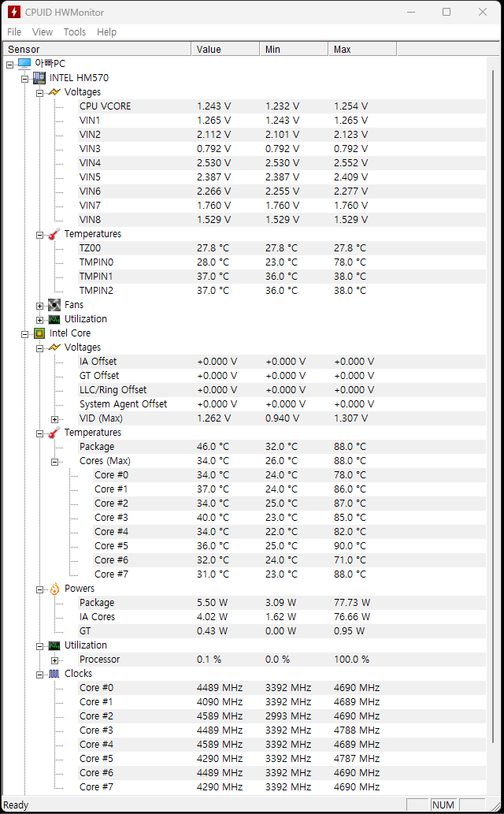Select the computer icon next to 아빠PC

click(24, 63)
